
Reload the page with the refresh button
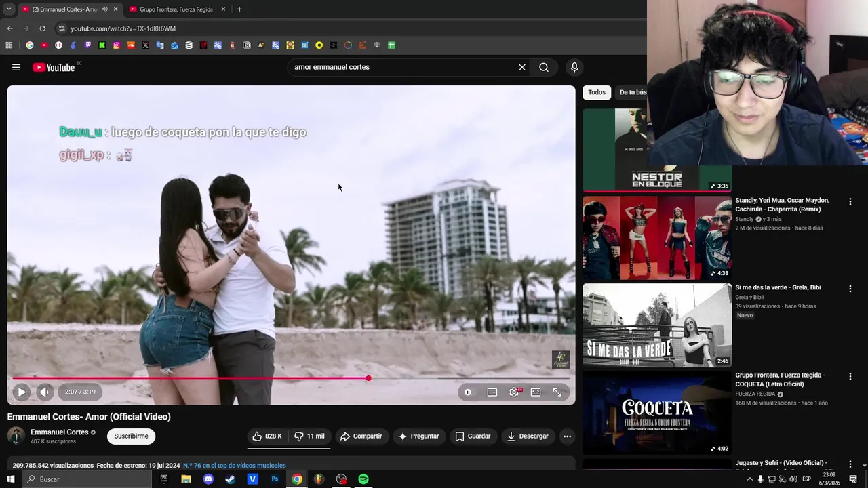(x=42, y=28)
